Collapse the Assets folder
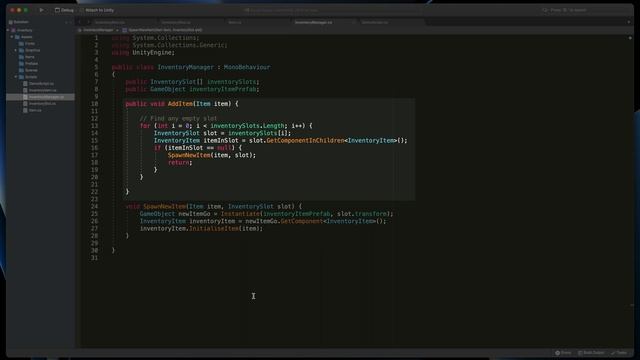The image size is (640, 360). coord(12,37)
